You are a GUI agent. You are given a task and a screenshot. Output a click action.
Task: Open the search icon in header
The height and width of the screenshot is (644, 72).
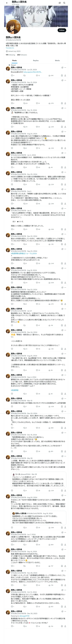64,3
